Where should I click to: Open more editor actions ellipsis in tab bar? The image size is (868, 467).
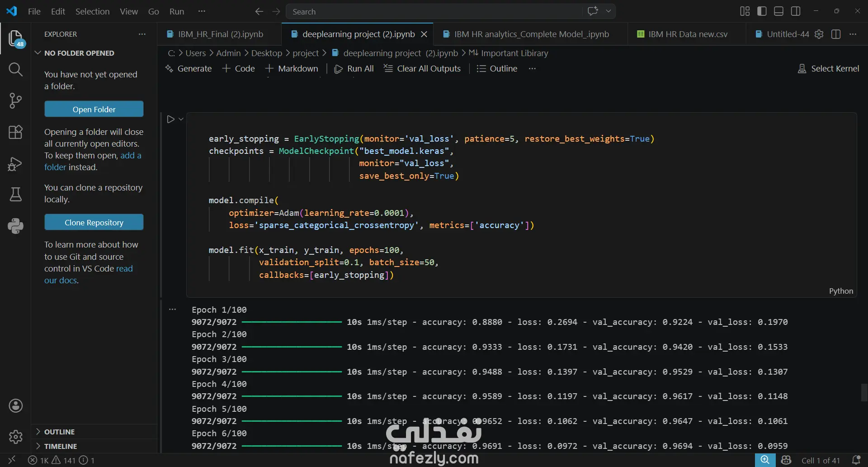(x=853, y=34)
